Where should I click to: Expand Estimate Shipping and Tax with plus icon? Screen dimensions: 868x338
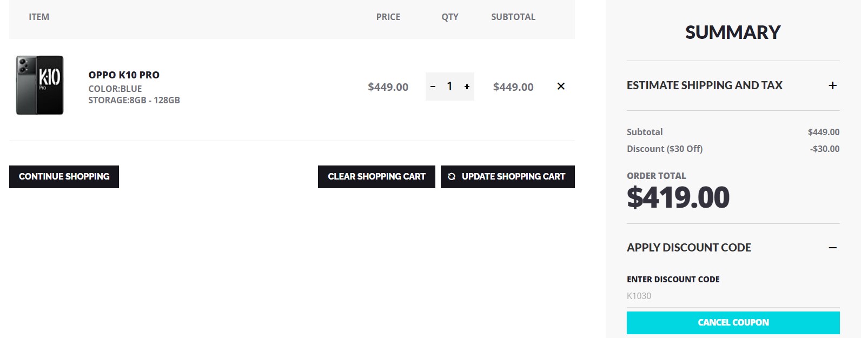[832, 85]
